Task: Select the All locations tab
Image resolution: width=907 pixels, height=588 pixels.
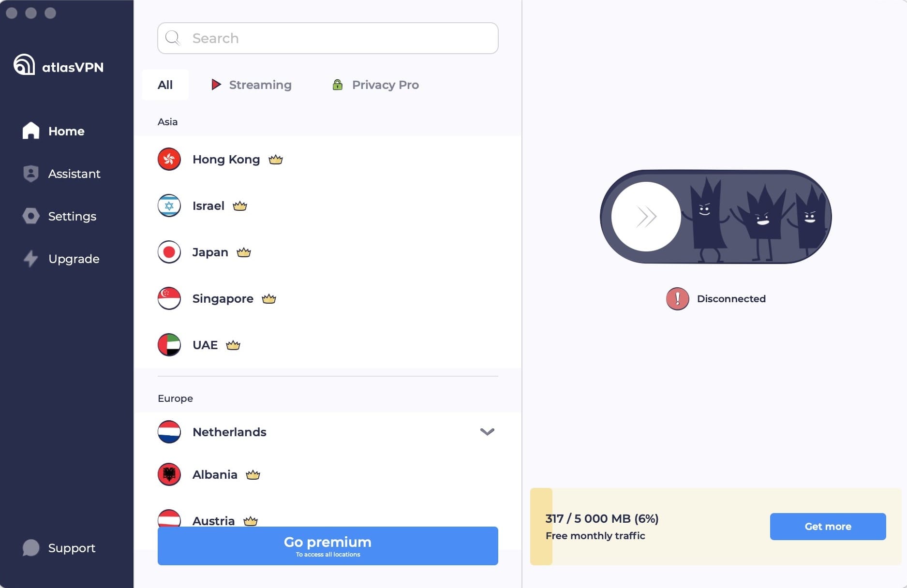Action: coord(165,85)
